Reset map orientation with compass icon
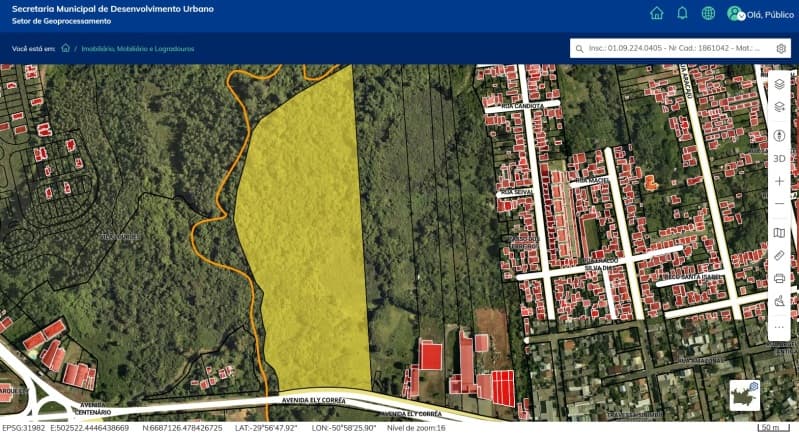This screenshot has height=433, width=799. tap(779, 136)
